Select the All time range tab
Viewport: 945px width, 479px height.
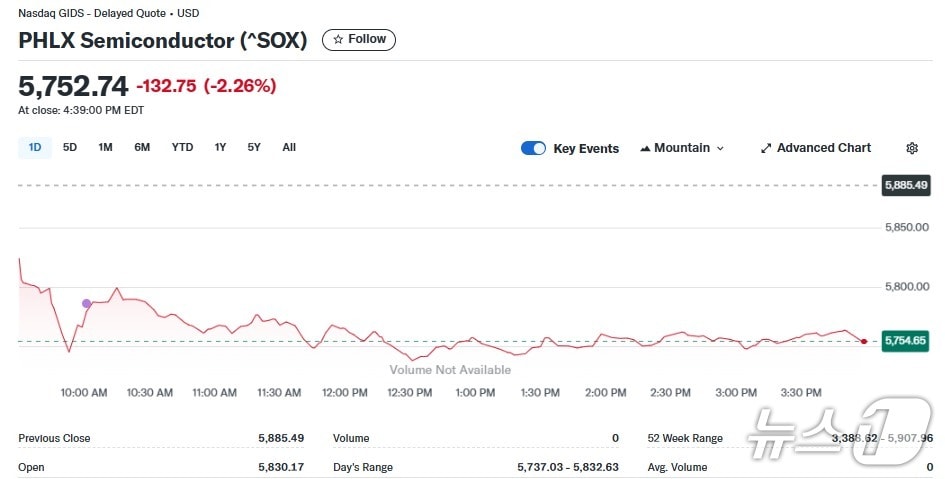[289, 148]
